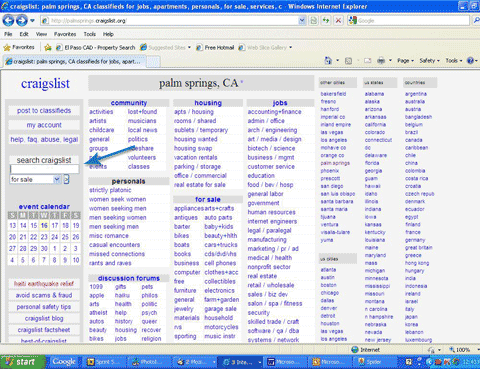Click the Print icon
480x369 pixels.
[x=381, y=61]
